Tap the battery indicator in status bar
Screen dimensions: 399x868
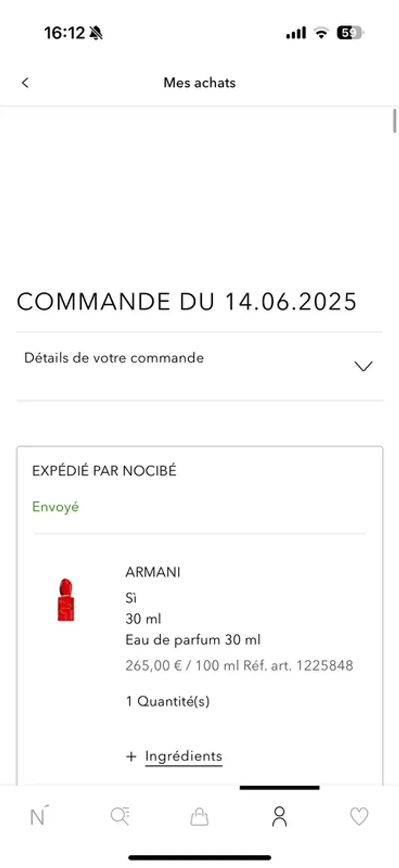[x=350, y=33]
